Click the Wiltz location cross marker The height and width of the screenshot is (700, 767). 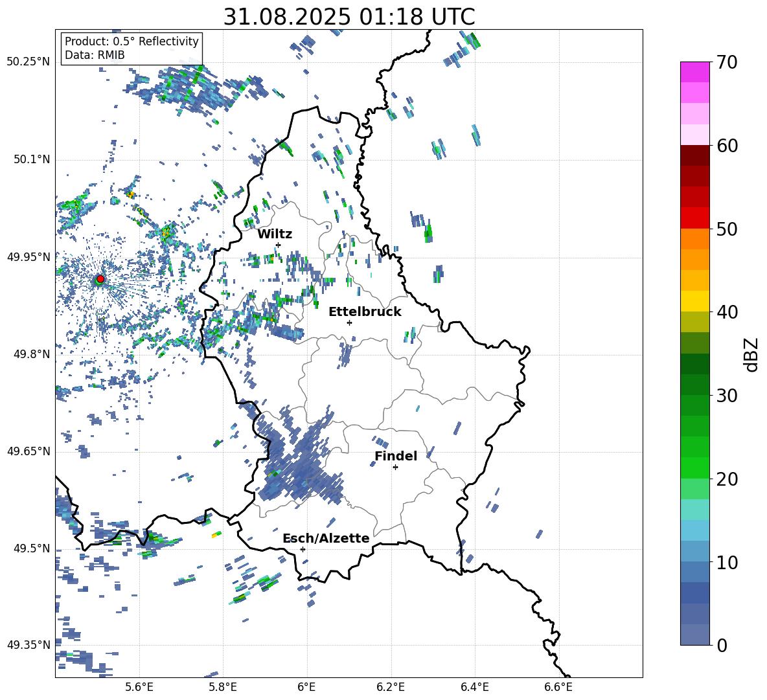coord(279,245)
